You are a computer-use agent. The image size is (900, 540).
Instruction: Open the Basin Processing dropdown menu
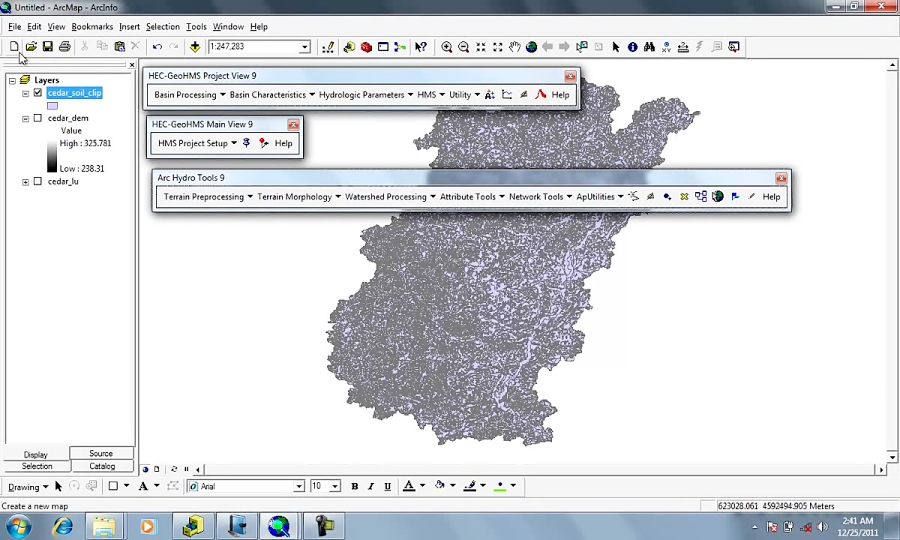190,95
